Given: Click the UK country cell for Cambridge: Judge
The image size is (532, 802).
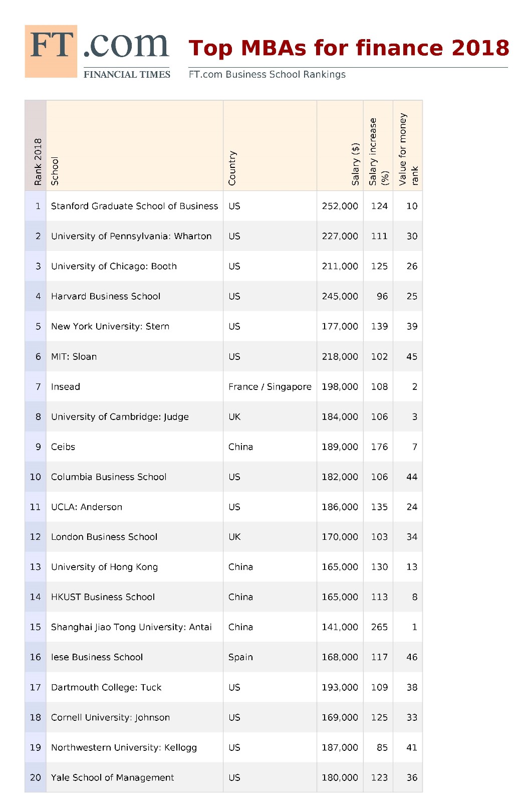Looking at the screenshot, I should pos(270,417).
